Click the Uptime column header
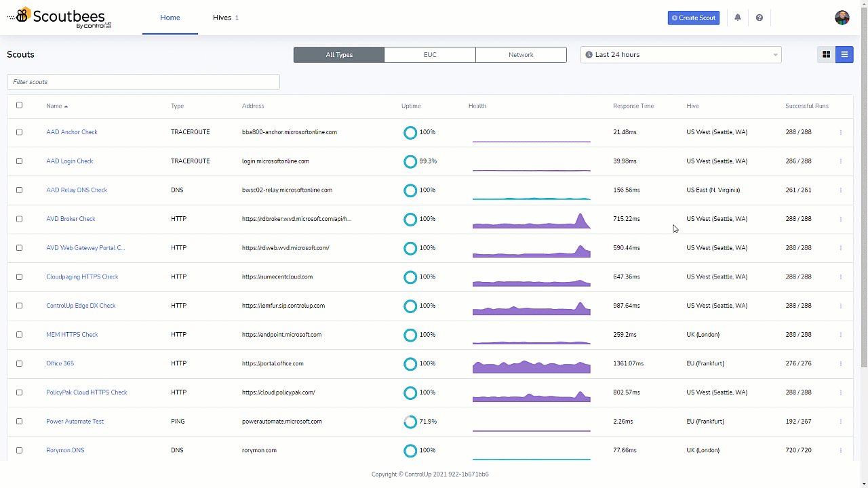Image resolution: width=868 pixels, height=488 pixels. [x=411, y=106]
